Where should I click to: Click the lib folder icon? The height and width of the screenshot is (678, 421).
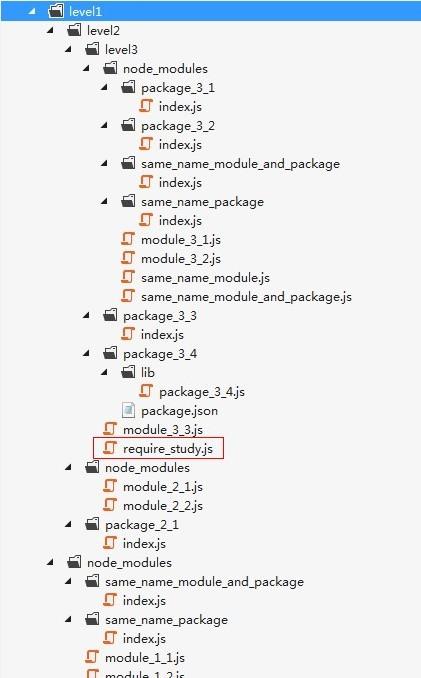(x=128, y=372)
